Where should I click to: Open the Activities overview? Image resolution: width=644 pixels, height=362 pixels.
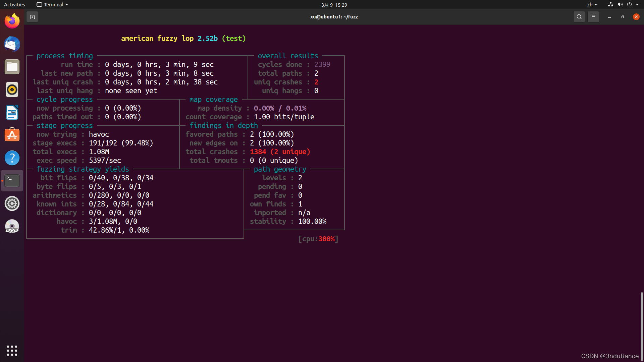14,5
